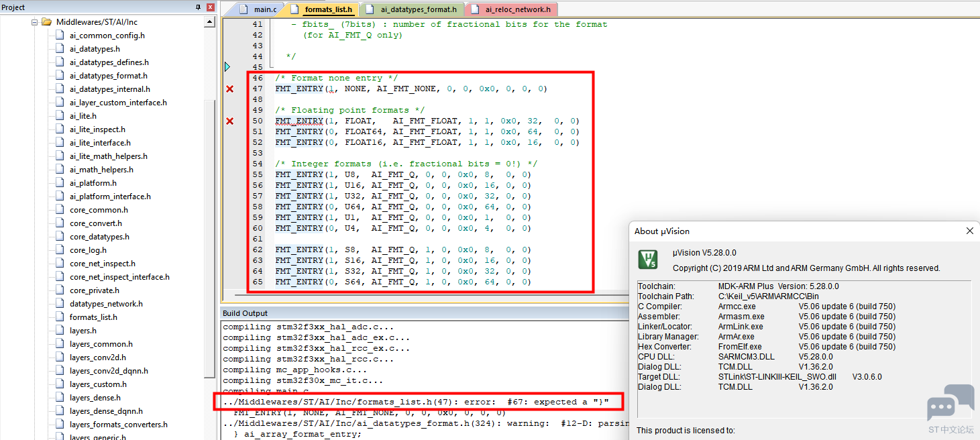
Task: Click code line 51 FLOAT64 entry
Action: (x=427, y=131)
